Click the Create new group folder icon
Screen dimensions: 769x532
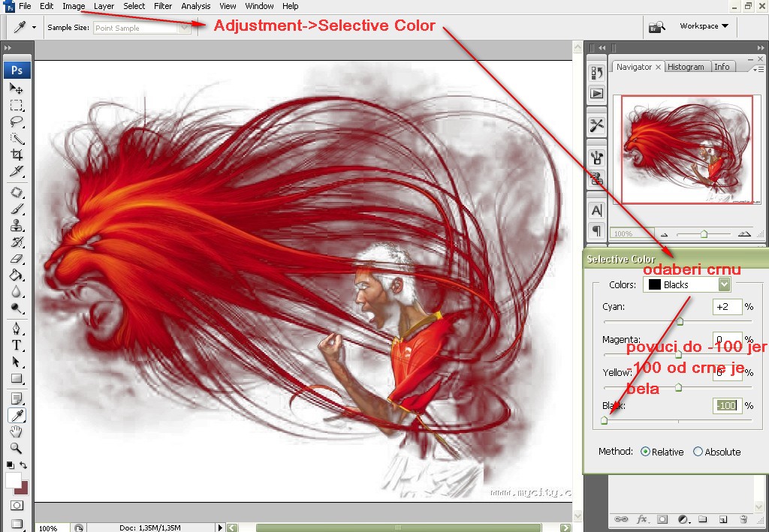[703, 518]
